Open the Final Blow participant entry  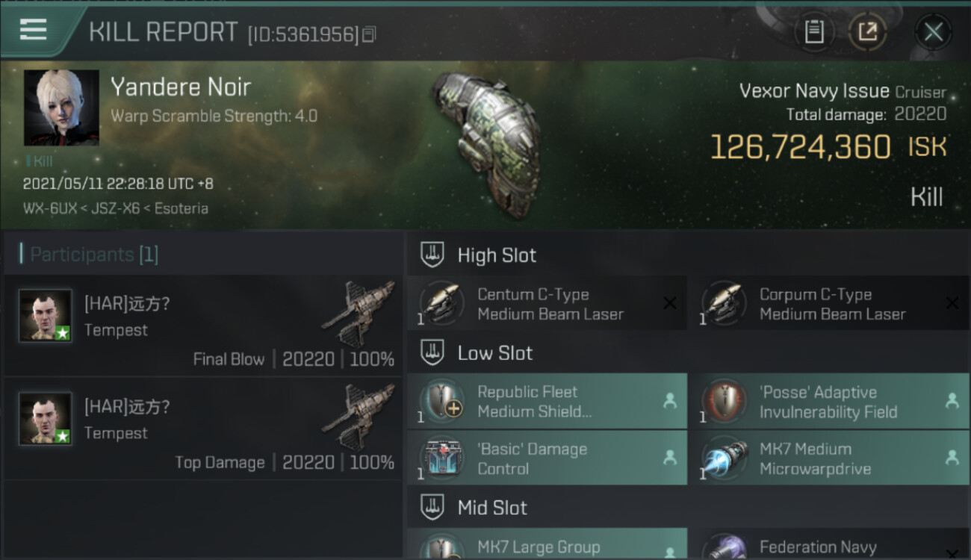tap(203, 325)
